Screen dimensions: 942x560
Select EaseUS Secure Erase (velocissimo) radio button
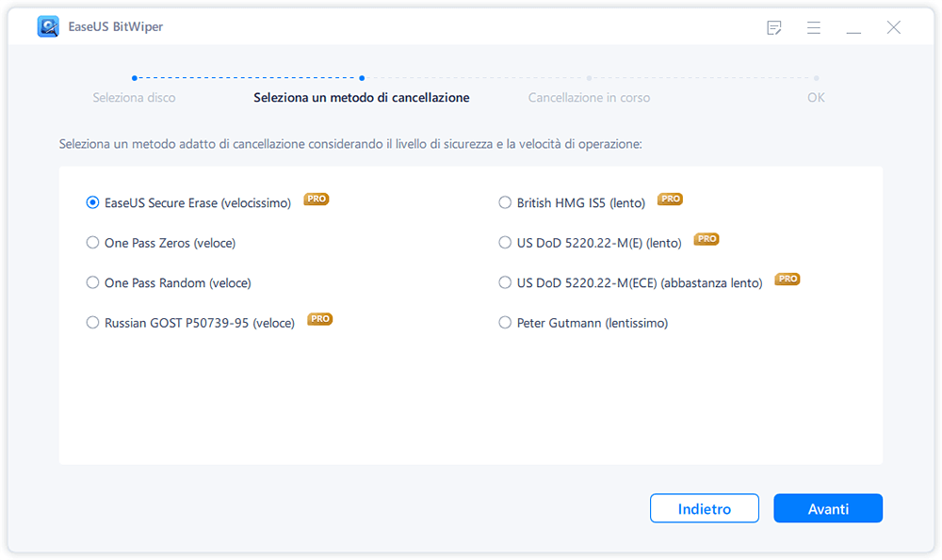click(x=92, y=203)
